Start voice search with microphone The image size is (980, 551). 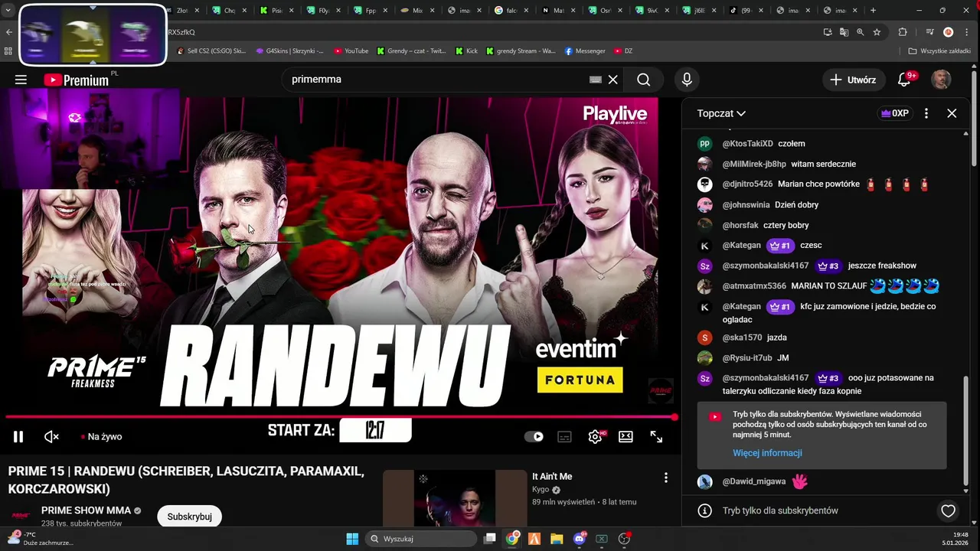[687, 80]
